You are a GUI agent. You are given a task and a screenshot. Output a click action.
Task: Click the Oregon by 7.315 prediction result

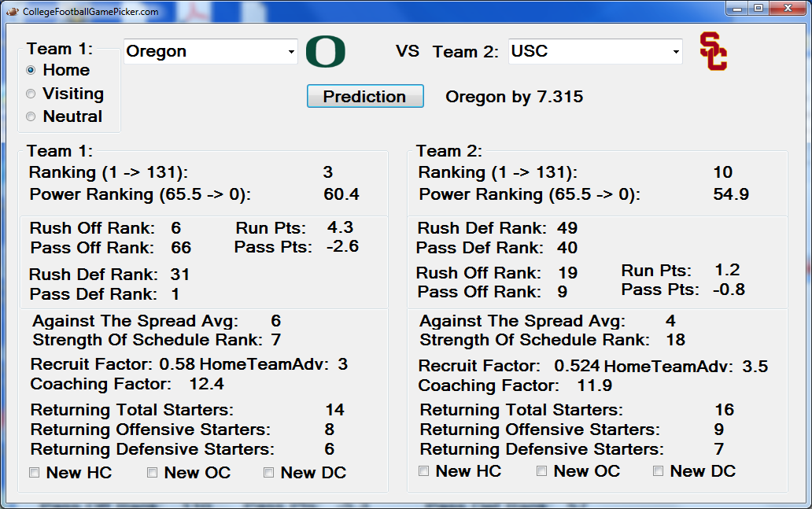[515, 97]
